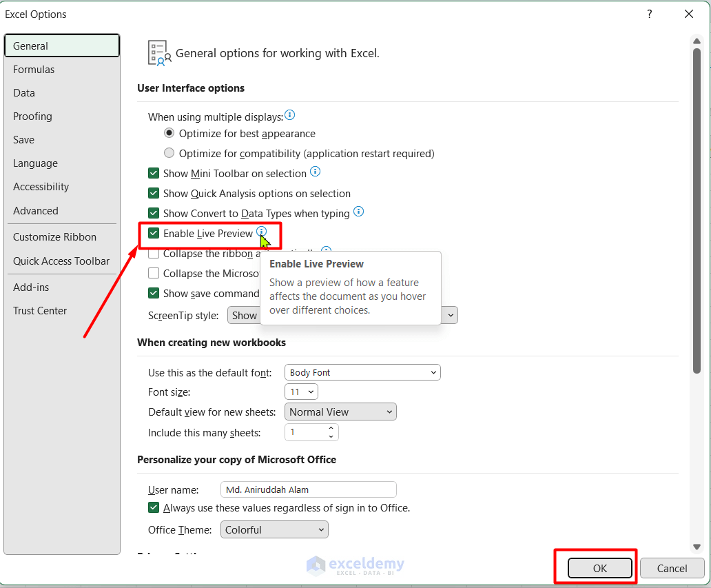711x588 pixels.
Task: Toggle the Show Quick Analysis options checkbox
Action: [154, 193]
